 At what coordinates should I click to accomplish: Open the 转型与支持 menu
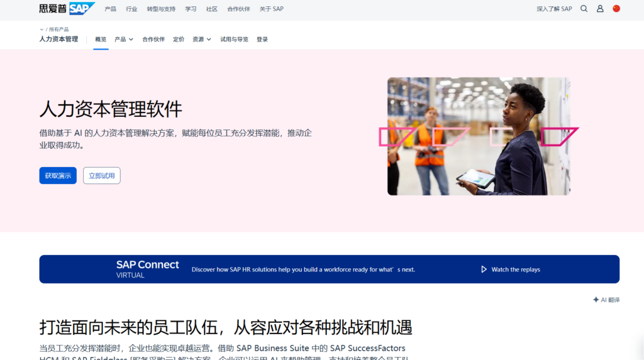click(x=161, y=9)
